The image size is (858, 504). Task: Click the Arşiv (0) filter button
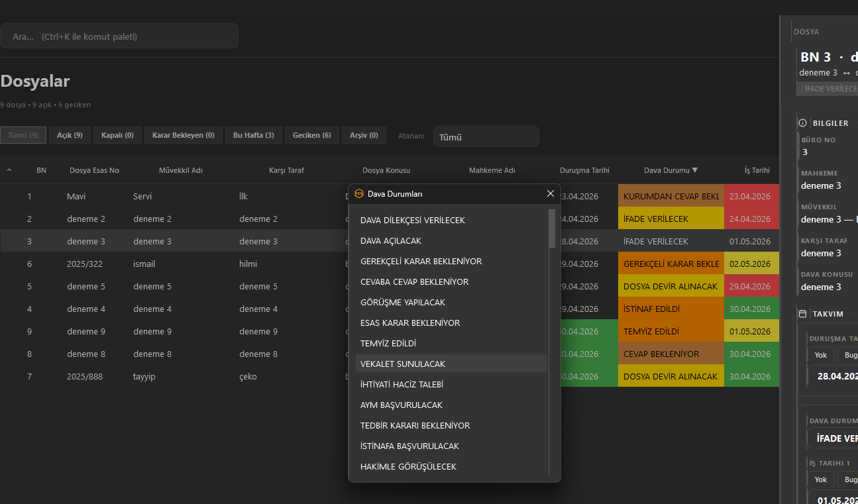[364, 135]
